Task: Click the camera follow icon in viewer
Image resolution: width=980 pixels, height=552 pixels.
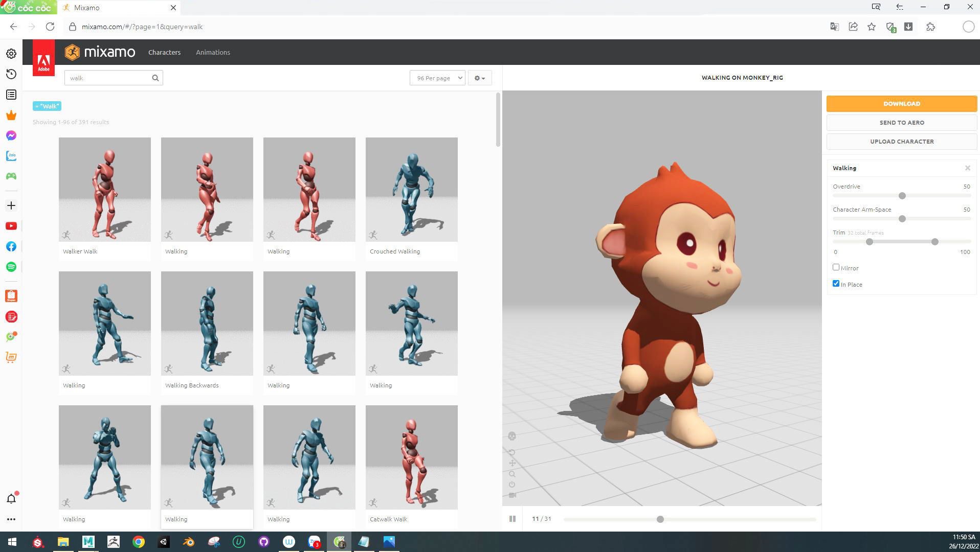Action: coord(512,495)
